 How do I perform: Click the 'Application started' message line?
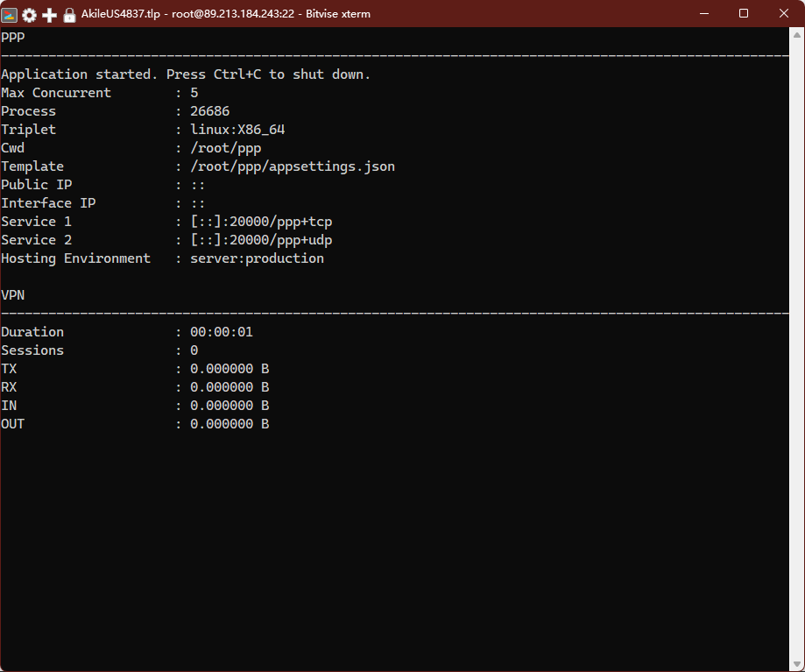click(186, 74)
